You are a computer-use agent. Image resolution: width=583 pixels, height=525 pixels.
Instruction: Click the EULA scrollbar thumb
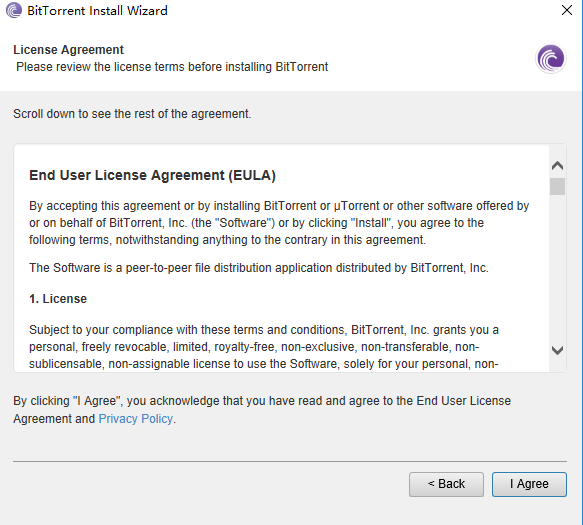click(x=557, y=186)
